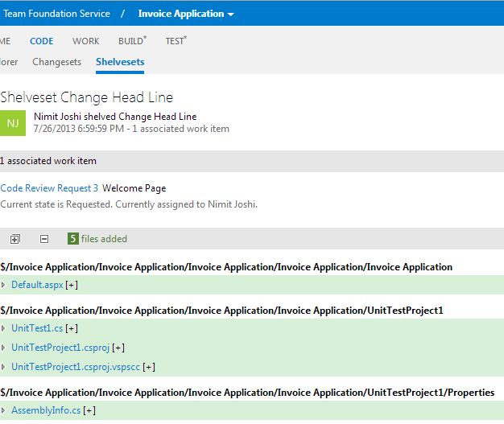Screen dimensions: 504x424
Task: Switch to the Changesets tab
Action: tap(56, 62)
